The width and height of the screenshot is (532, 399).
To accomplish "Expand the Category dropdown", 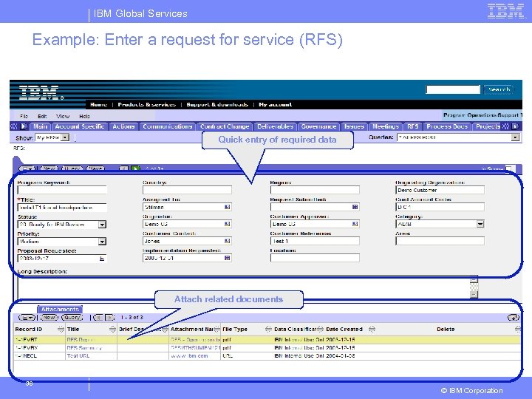I will click(x=480, y=224).
